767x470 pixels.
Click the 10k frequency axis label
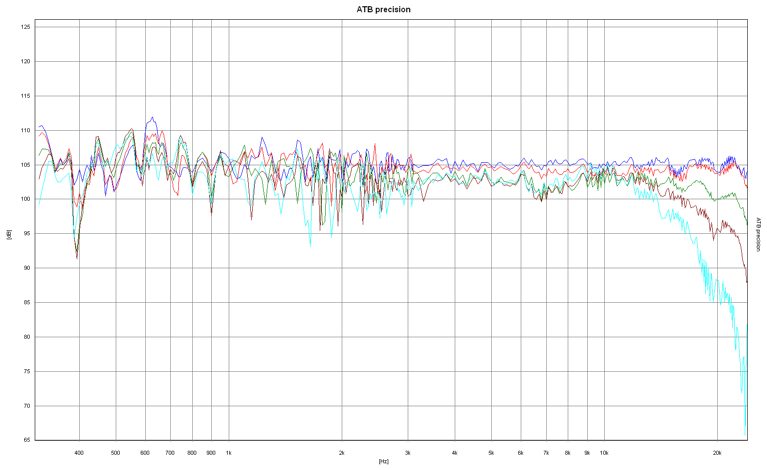pyautogui.click(x=604, y=453)
